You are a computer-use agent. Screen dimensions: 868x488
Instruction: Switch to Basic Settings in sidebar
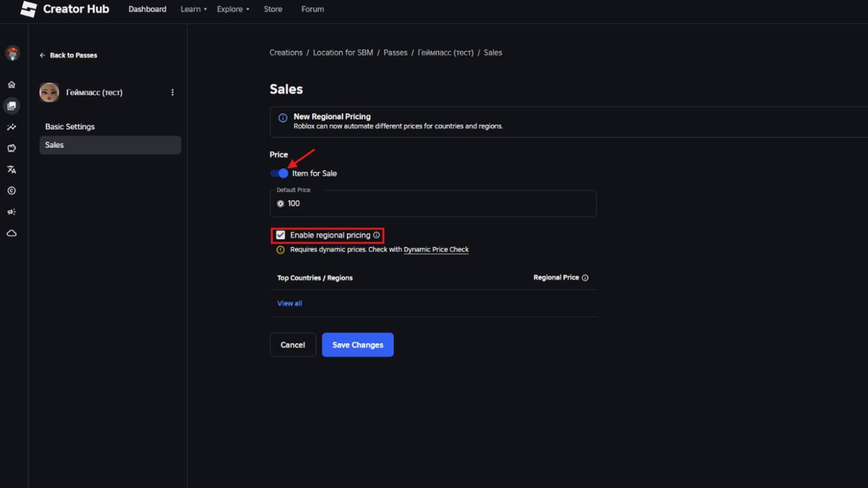(70, 127)
